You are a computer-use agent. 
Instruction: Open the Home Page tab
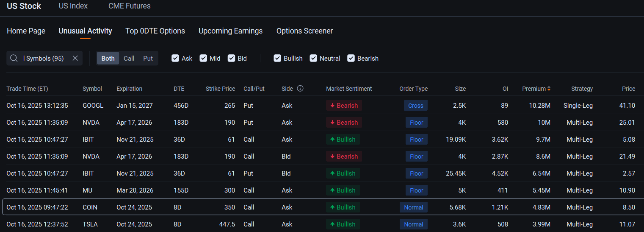tap(26, 31)
